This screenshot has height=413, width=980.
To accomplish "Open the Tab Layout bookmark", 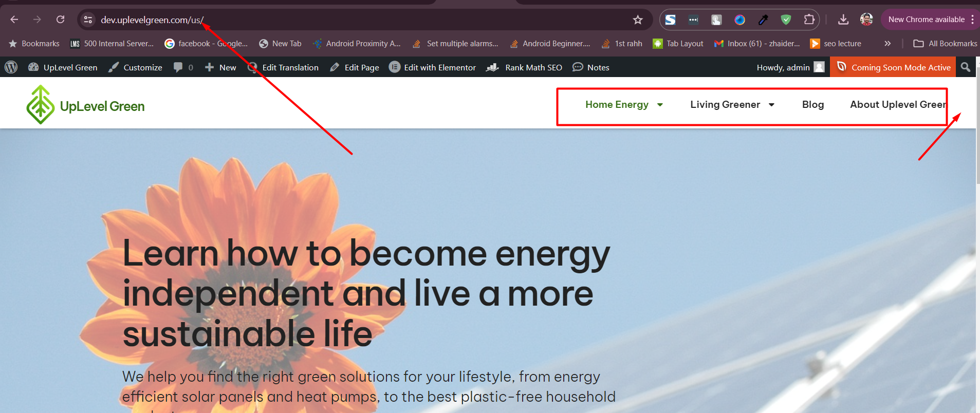I will (x=678, y=44).
